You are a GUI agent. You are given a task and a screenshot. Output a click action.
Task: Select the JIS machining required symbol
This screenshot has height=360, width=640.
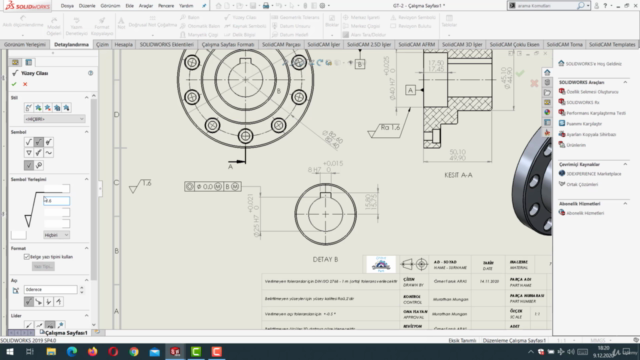(x=38, y=153)
